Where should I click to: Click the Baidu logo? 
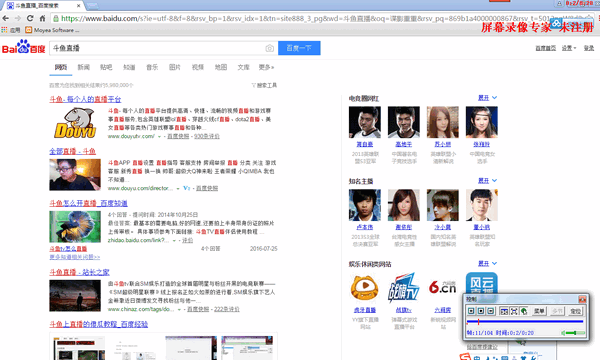click(23, 47)
